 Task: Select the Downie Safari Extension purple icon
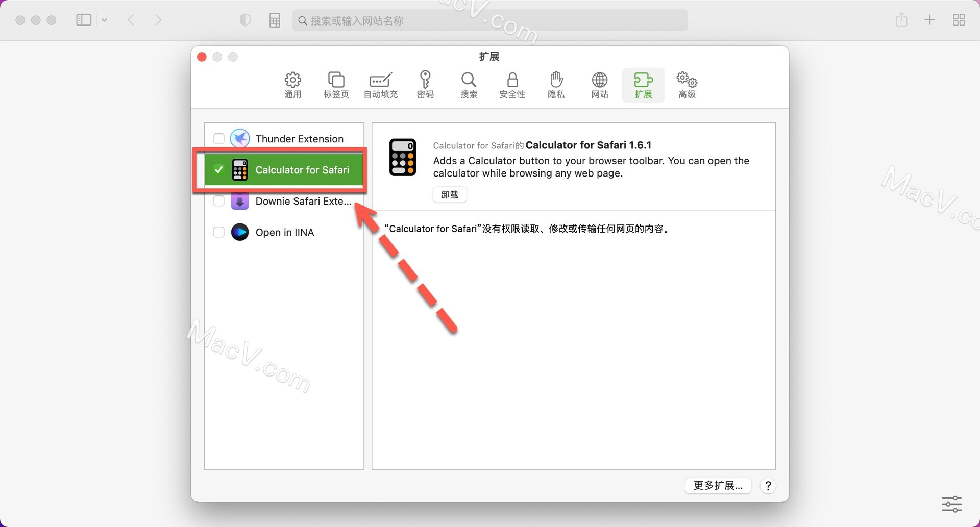tap(240, 201)
